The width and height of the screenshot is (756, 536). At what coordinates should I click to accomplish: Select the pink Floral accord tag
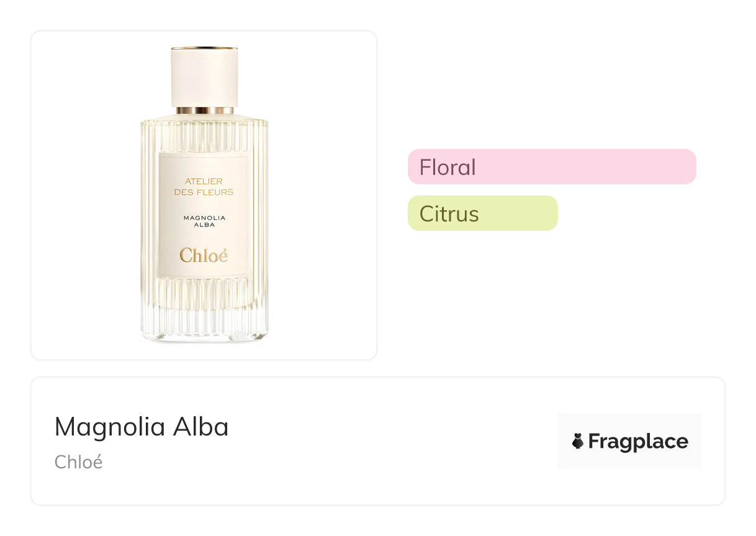[x=551, y=167]
